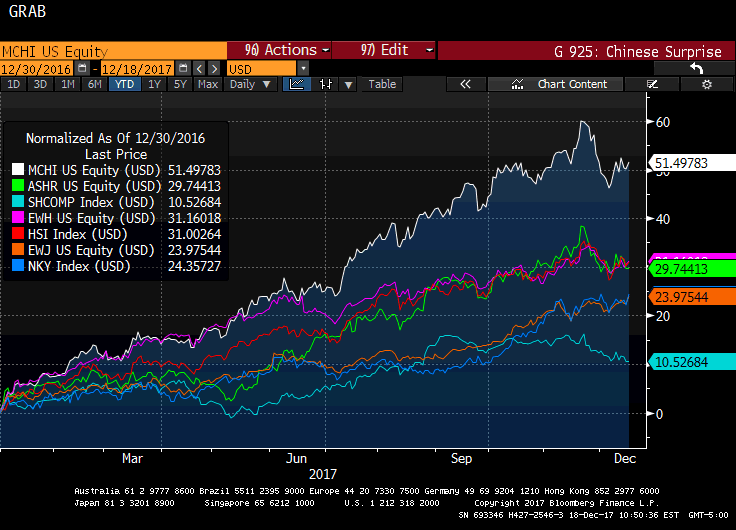This screenshot has height=530, width=736.
Task: Expand chart type dropdown arrow
Action: (348, 84)
